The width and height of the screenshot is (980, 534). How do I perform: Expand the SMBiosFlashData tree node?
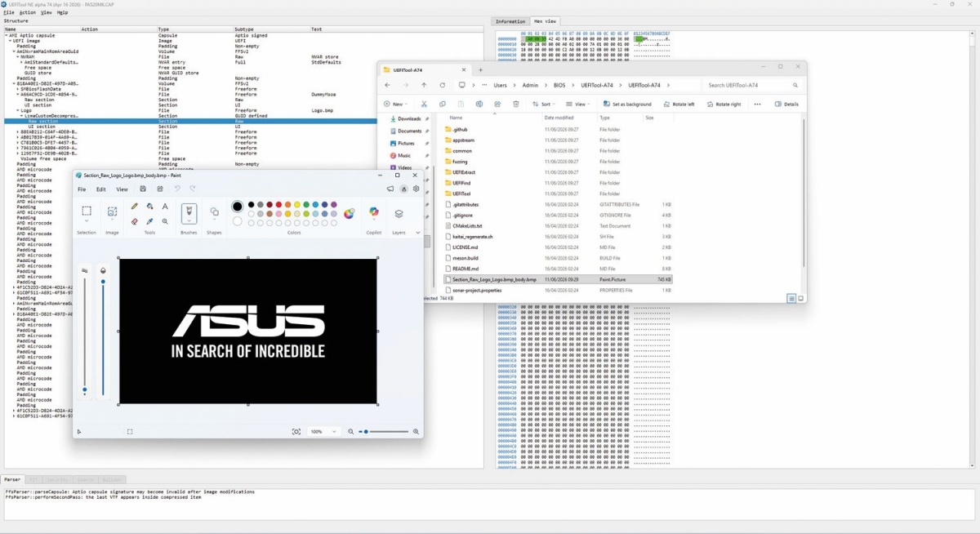tap(18, 89)
